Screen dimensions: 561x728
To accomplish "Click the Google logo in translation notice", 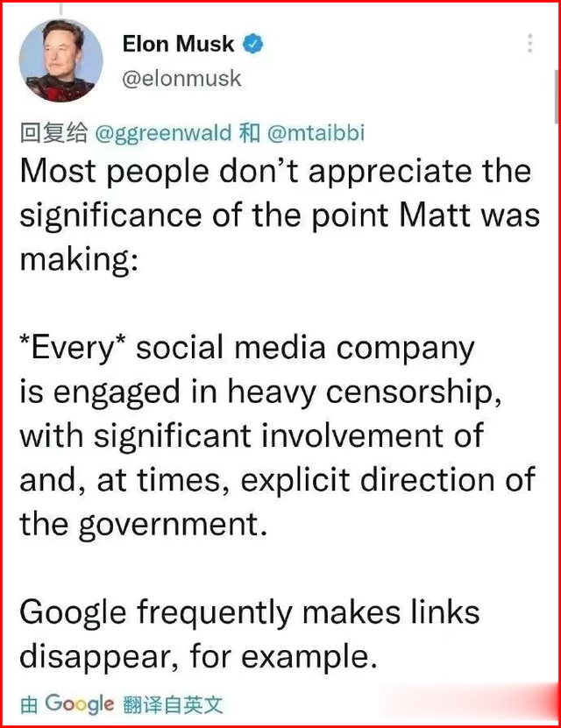I will [79, 703].
